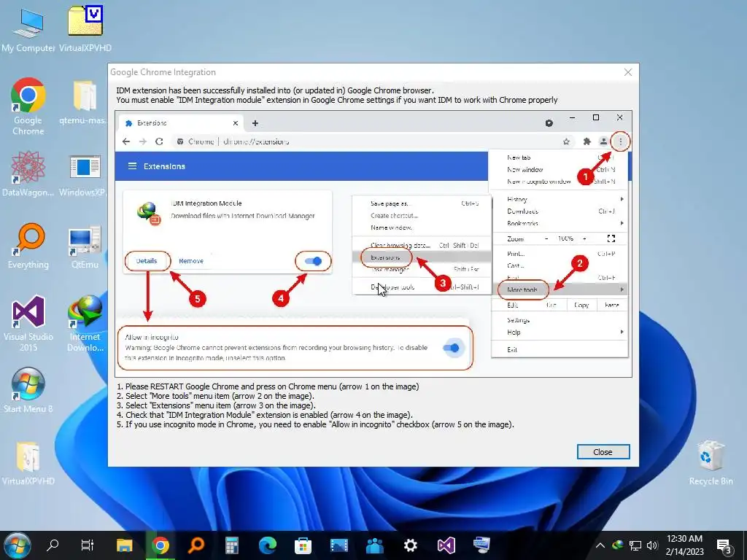747x560 pixels.
Task: Close Google Chrome Integration dialog with title-bar X
Action: tap(628, 72)
